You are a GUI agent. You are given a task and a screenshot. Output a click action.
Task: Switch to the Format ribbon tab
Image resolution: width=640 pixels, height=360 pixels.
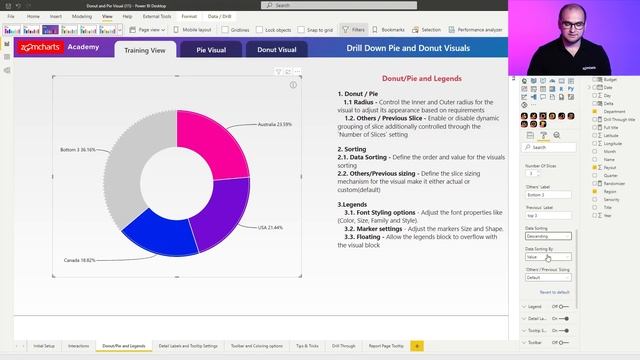coord(189,16)
